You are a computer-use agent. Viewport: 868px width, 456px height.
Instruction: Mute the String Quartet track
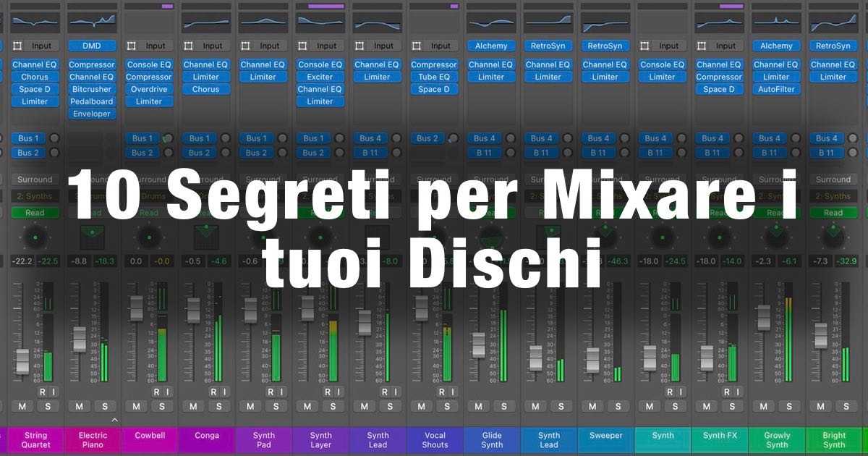pos(22,406)
